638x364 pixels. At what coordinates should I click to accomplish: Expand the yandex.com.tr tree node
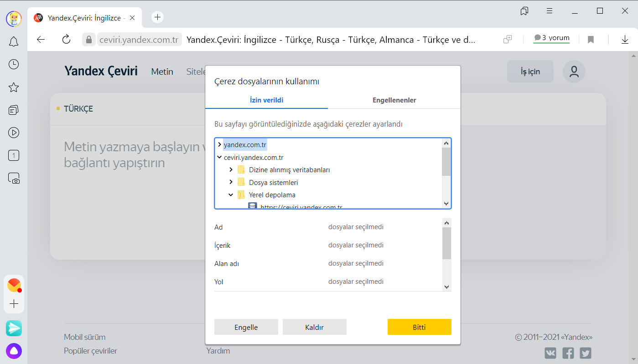pyautogui.click(x=219, y=144)
